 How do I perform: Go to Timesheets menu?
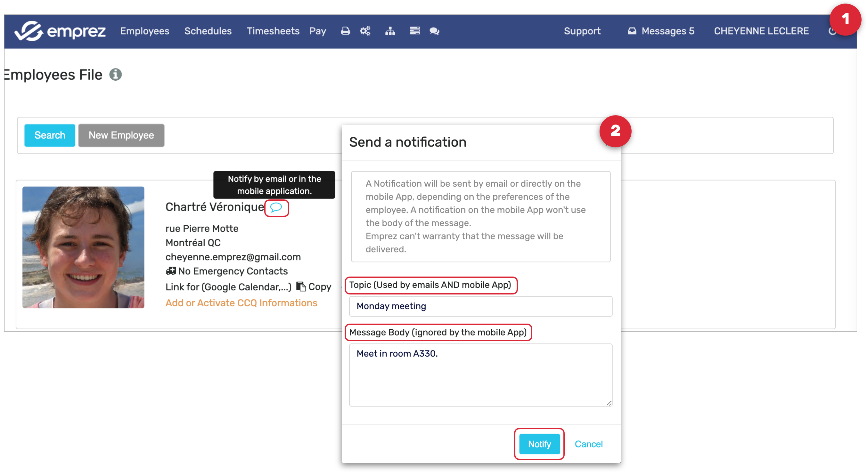click(x=273, y=31)
